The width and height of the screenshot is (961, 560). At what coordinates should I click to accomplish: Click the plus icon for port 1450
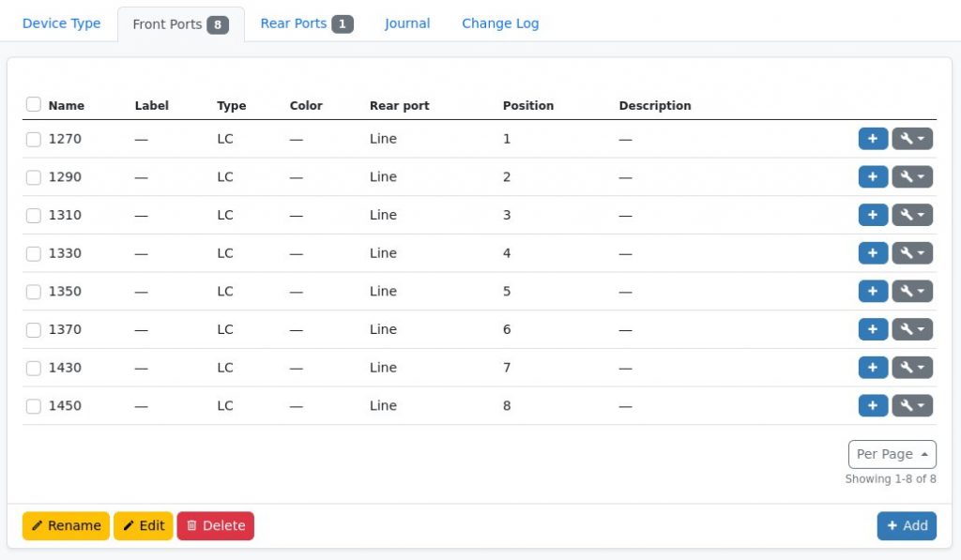873,405
